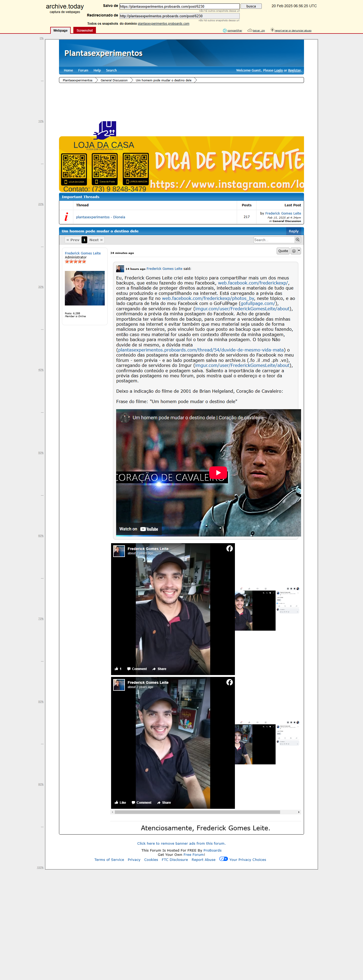
Task: Click the forum search magnifier icon
Action: 298,240
